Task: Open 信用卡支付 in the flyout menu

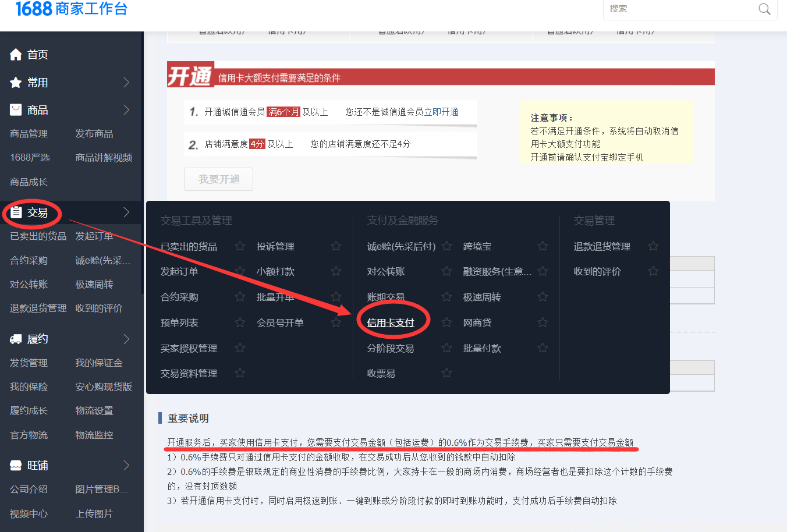Action: tap(391, 322)
